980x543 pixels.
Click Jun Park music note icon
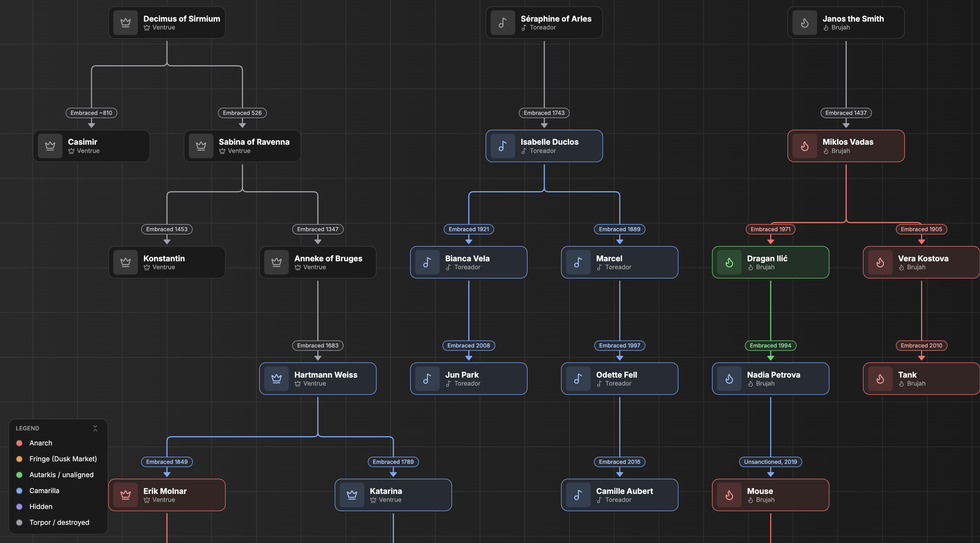tap(427, 379)
